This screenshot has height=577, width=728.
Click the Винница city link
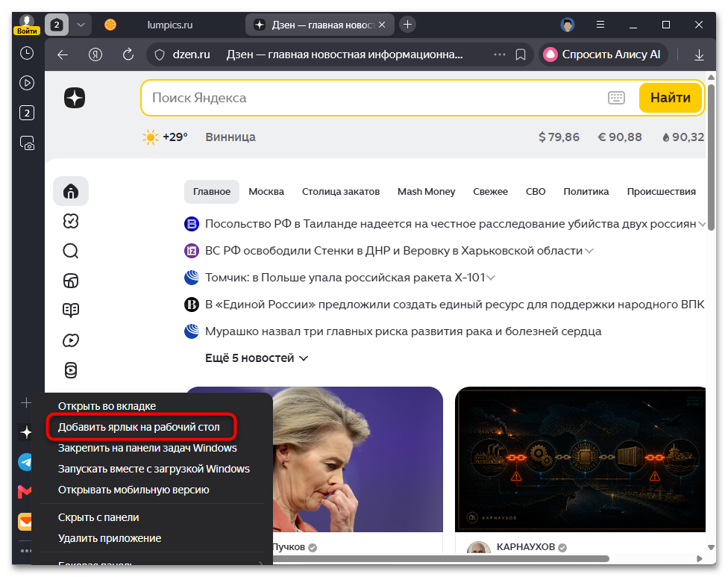230,137
